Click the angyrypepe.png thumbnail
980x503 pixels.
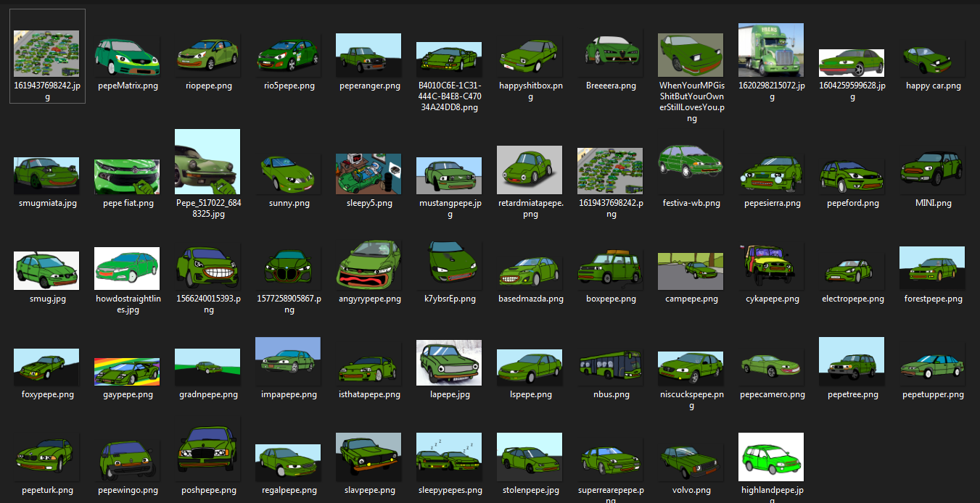tap(368, 265)
